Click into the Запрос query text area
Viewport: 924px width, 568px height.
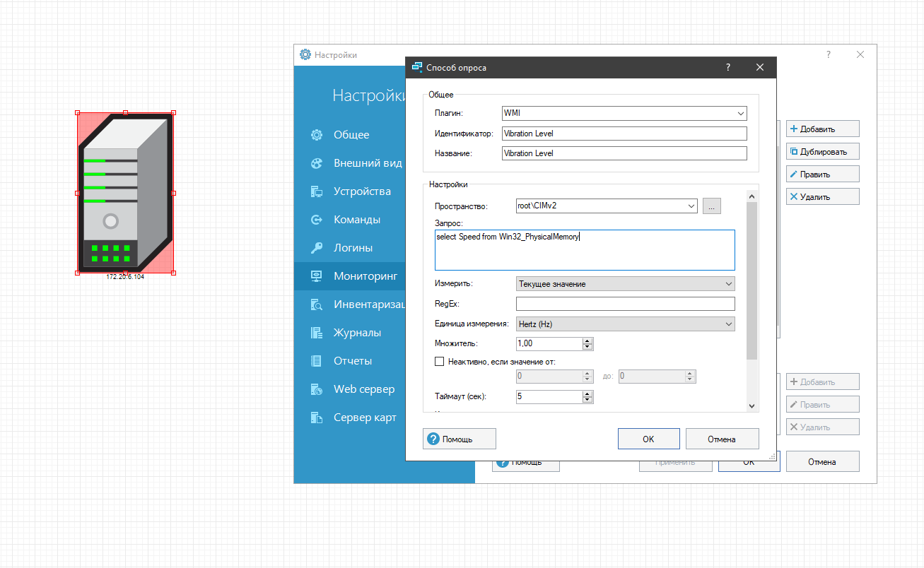(x=585, y=250)
